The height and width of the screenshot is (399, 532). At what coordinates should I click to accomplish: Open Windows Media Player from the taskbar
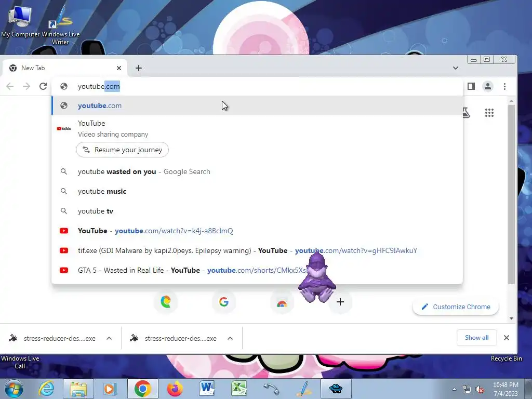[110, 389]
